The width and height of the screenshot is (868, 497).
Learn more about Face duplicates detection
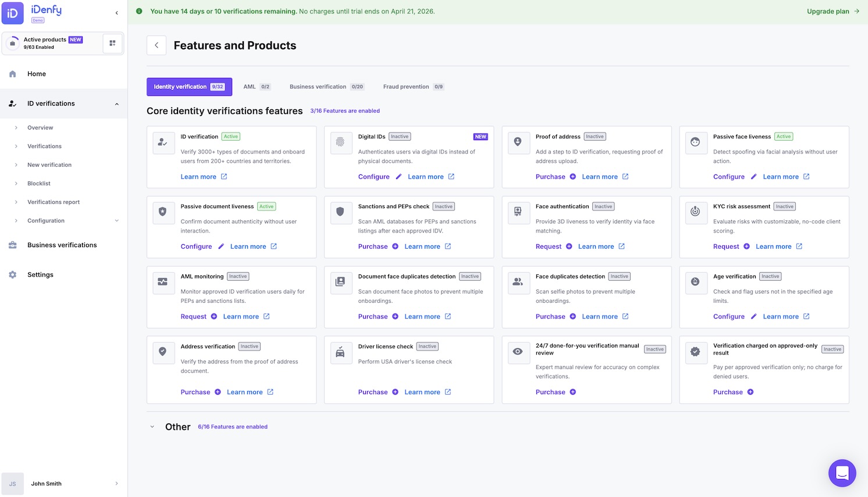click(x=605, y=317)
